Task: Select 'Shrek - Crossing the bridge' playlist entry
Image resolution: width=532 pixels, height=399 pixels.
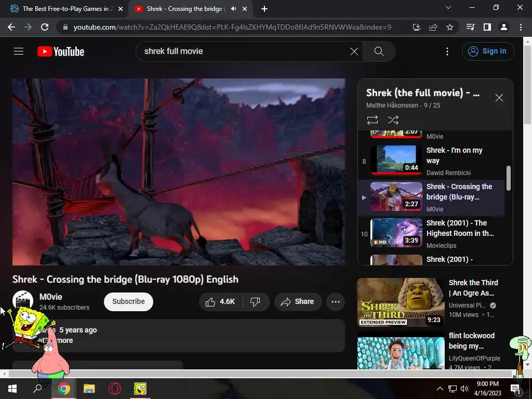Action: point(431,197)
